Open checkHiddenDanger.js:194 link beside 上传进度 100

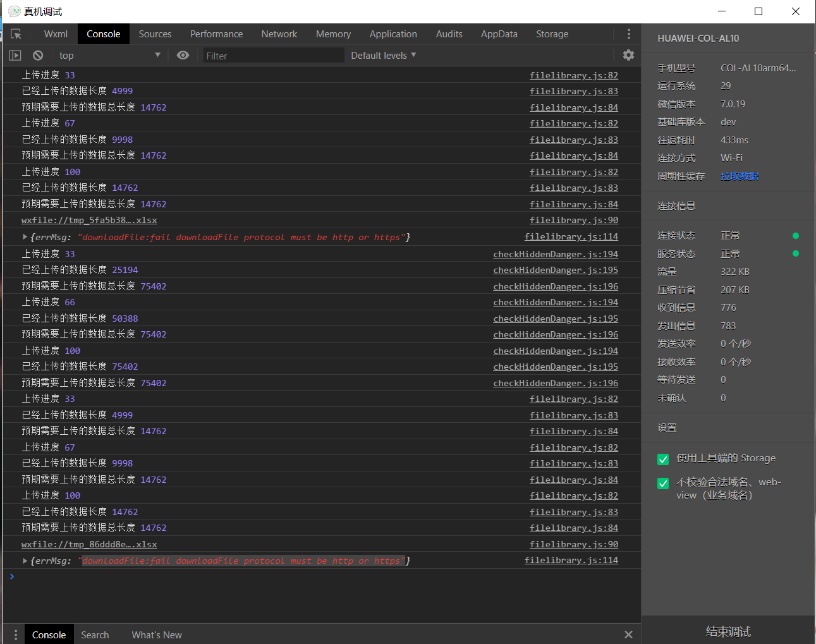point(556,351)
